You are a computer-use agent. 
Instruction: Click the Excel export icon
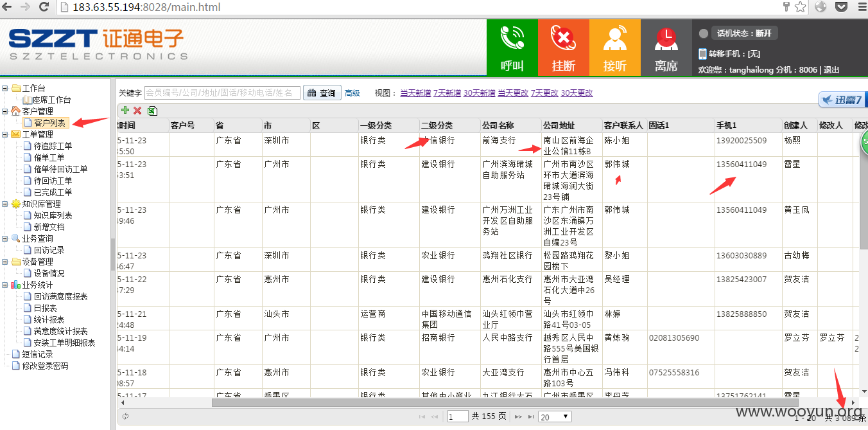point(152,111)
